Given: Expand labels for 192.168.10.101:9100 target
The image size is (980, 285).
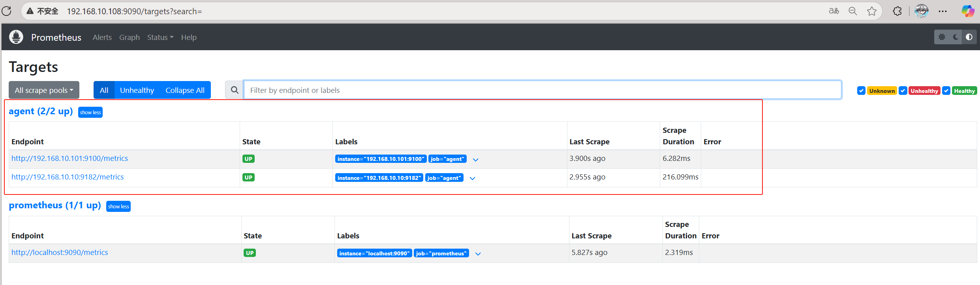Looking at the screenshot, I should [x=476, y=159].
